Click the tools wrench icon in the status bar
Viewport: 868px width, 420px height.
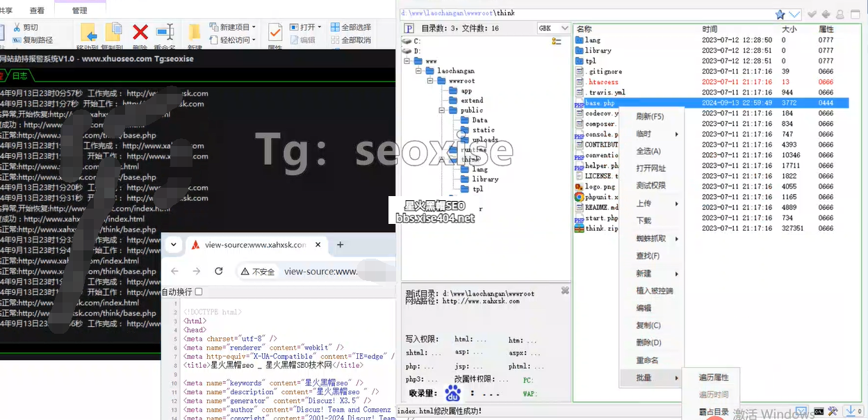833,412
